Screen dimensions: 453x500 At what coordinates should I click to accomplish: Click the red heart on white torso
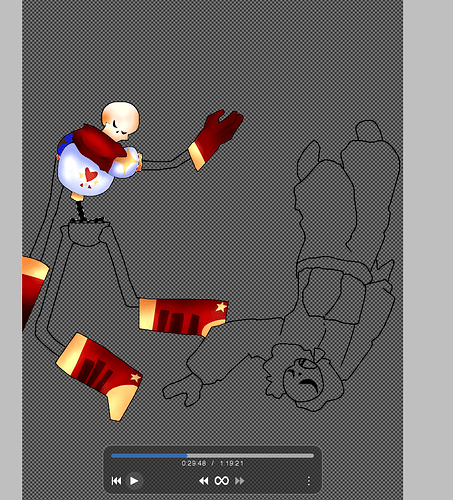click(91, 174)
